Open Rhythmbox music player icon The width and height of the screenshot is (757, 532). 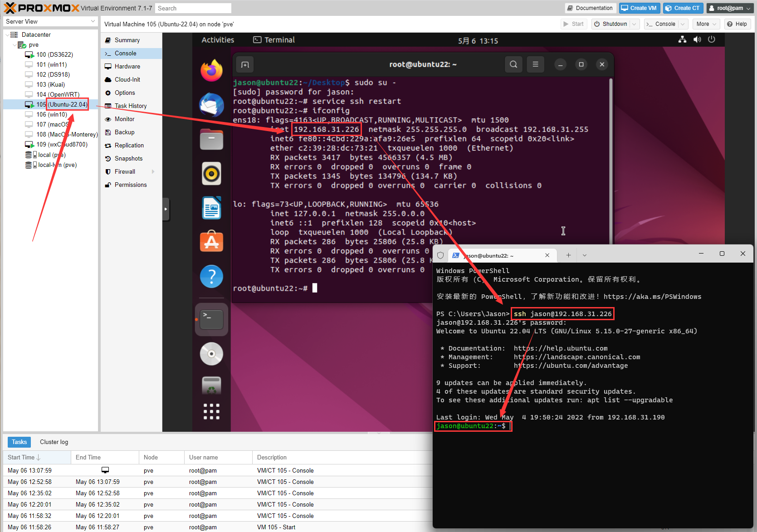click(211, 174)
